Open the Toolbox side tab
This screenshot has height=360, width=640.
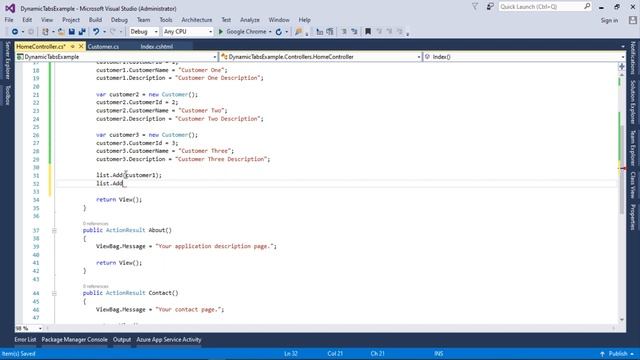tap(7, 95)
